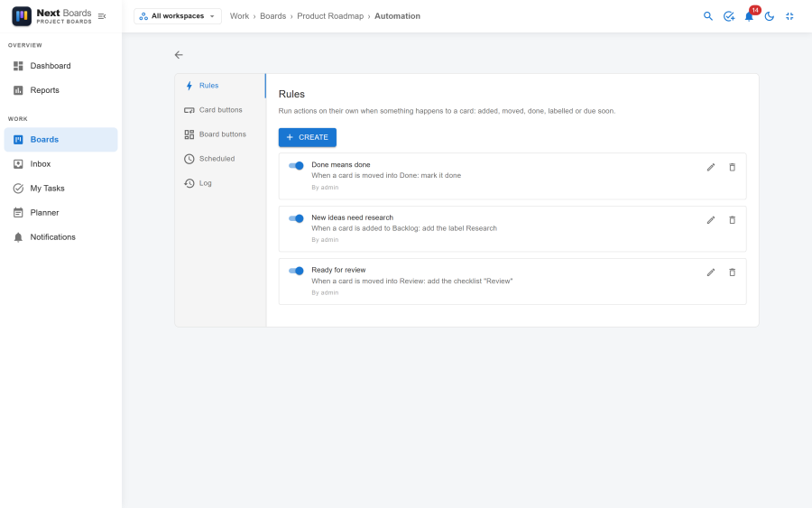Open search with magnifier icon
Image resolution: width=812 pixels, height=508 pixels.
pos(708,16)
